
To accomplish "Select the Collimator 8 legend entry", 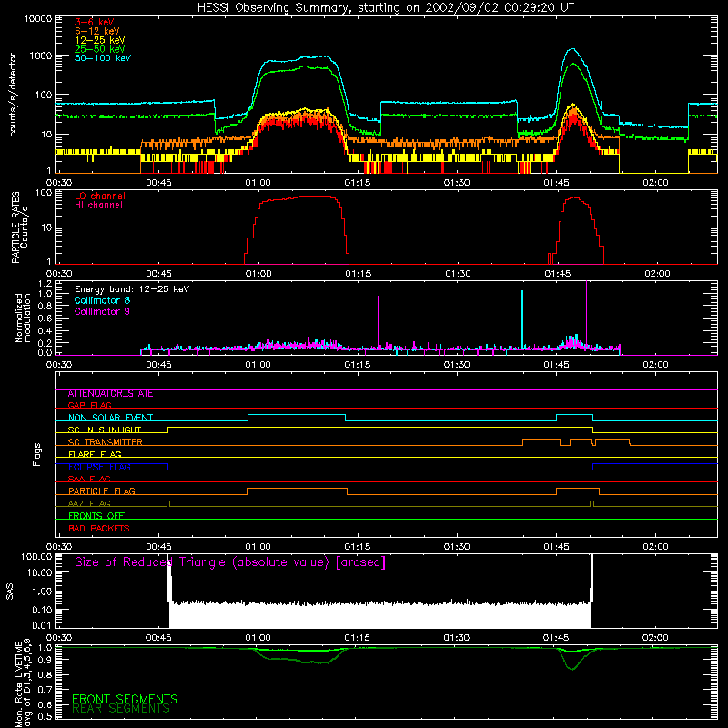I will [x=102, y=300].
